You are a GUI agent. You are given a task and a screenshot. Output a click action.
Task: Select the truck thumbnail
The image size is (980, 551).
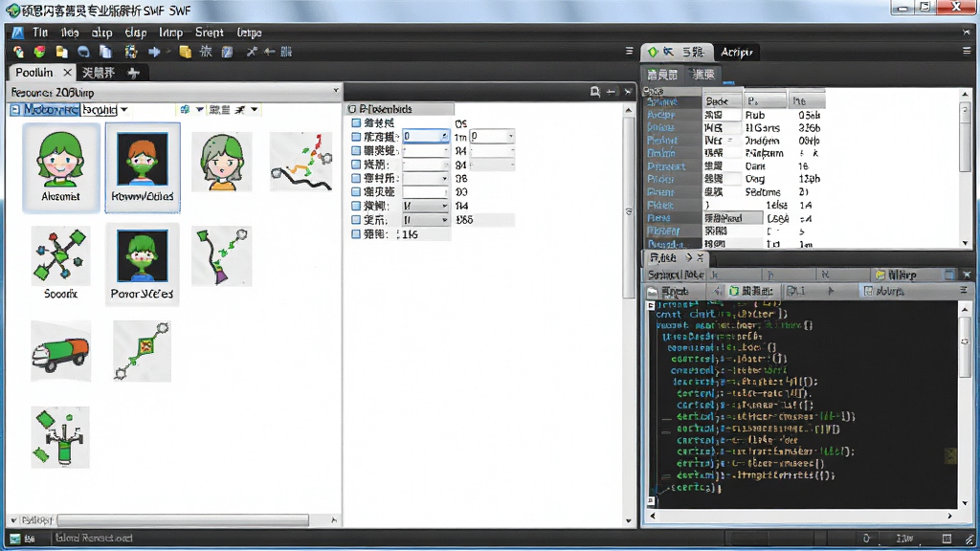(60, 351)
